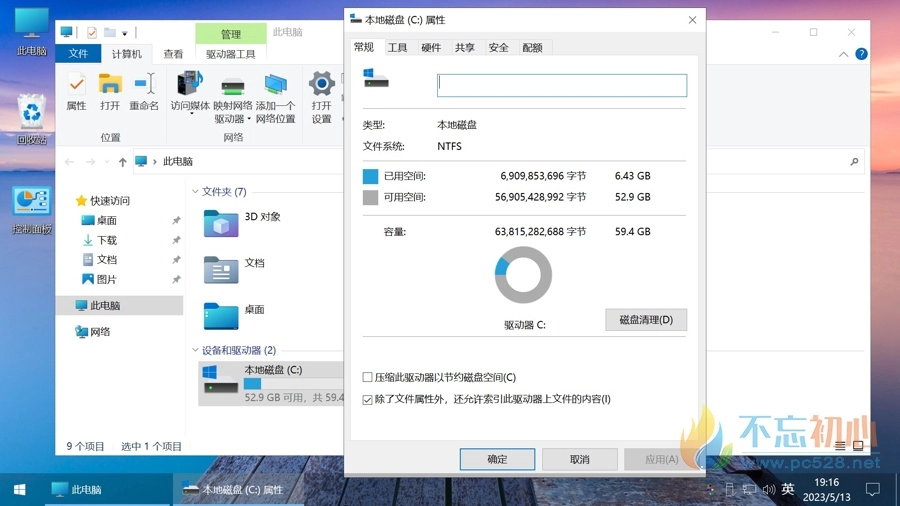Open the View (查看) ribbon tab
Screen dimensions: 900x506
coord(173,54)
